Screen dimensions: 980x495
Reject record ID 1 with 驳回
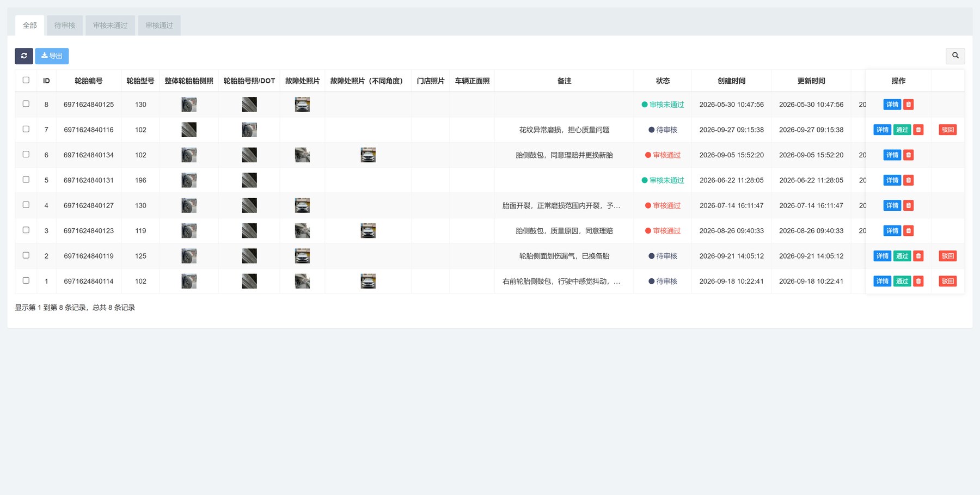point(948,281)
